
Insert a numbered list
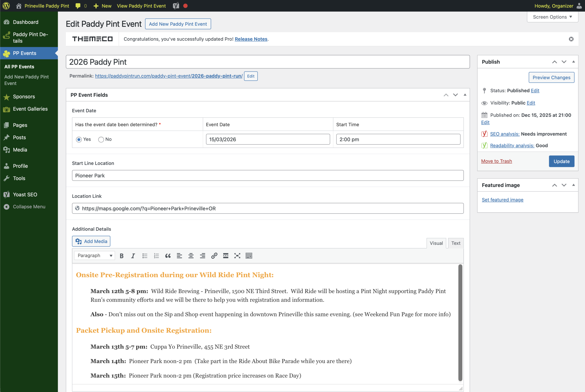tap(156, 255)
